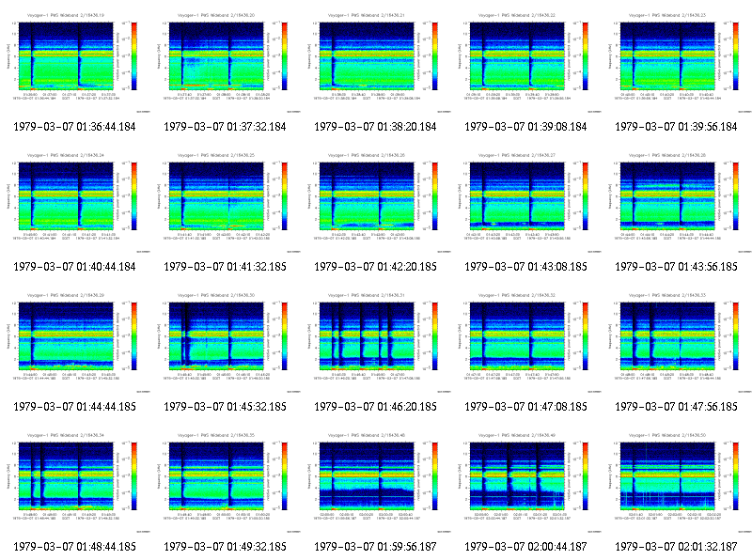Click the caption 1979-03-07 01:42:20.185
This screenshot has height=560, width=752.
[375, 267]
